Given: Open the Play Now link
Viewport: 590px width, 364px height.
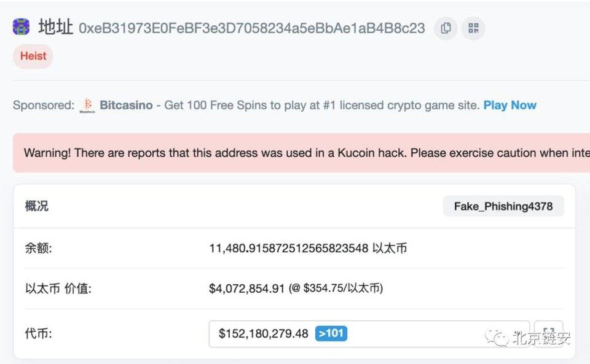Looking at the screenshot, I should point(509,104).
